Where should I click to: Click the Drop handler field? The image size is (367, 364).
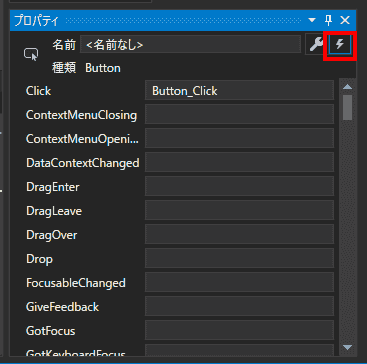(x=239, y=258)
